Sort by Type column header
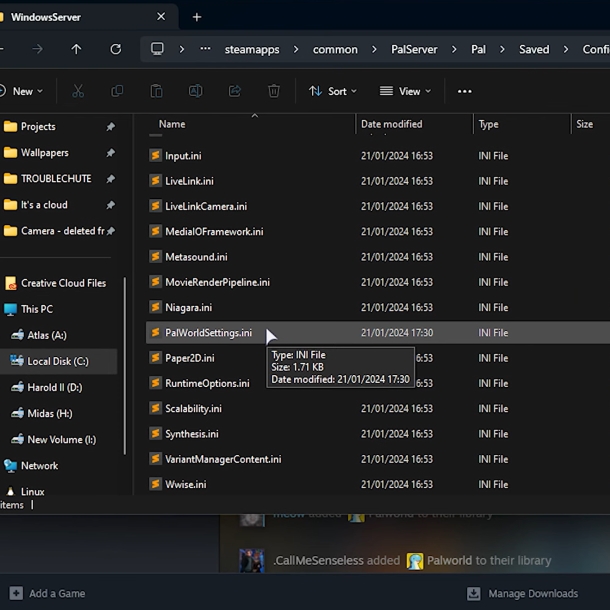Screen dimensions: 610x610 pos(488,124)
